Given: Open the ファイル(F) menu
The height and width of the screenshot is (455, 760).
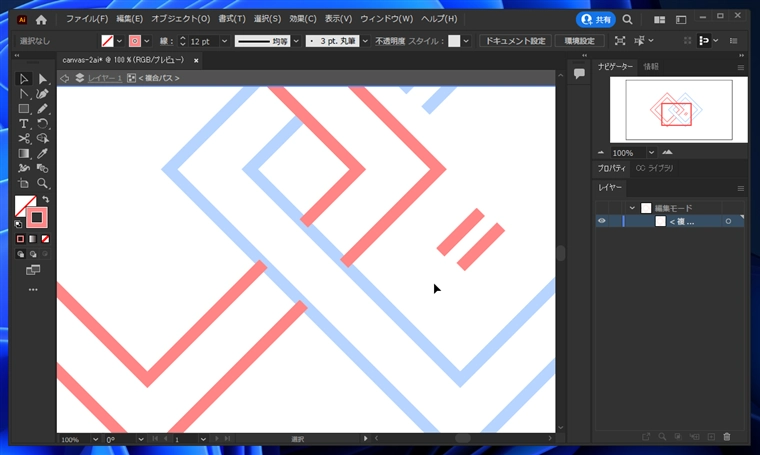Looking at the screenshot, I should [x=87, y=19].
